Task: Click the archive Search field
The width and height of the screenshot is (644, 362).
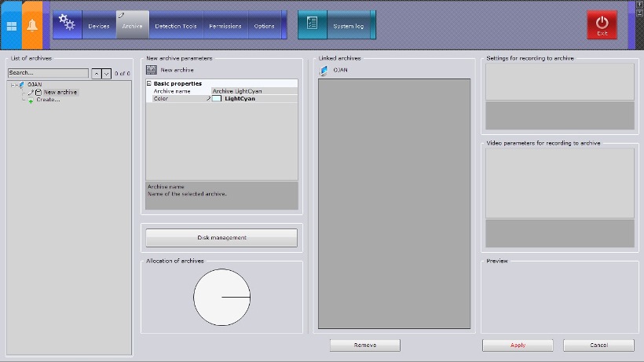Action: (48, 73)
